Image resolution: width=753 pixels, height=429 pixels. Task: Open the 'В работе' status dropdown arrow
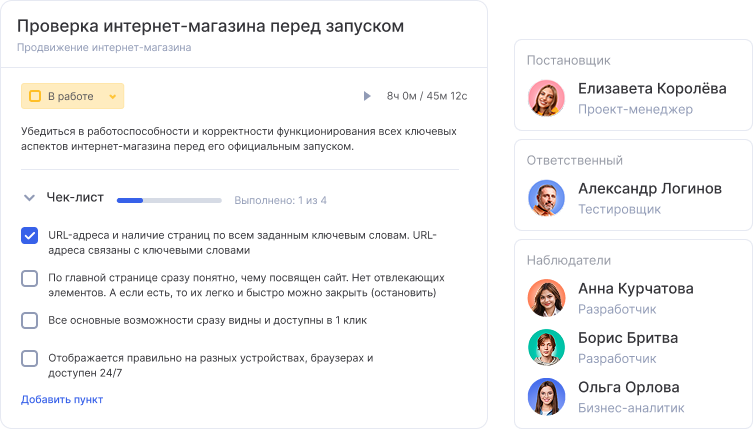click(113, 97)
